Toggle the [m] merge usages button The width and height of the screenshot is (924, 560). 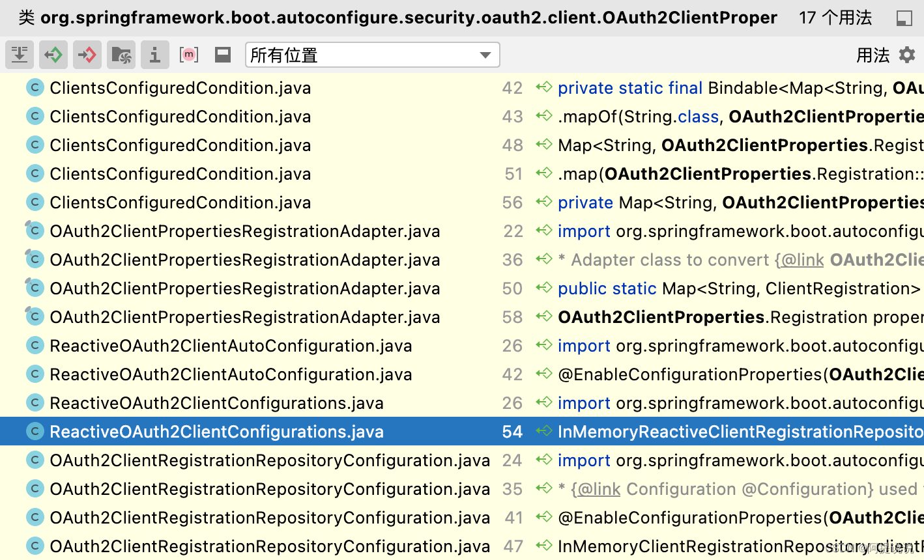point(189,55)
